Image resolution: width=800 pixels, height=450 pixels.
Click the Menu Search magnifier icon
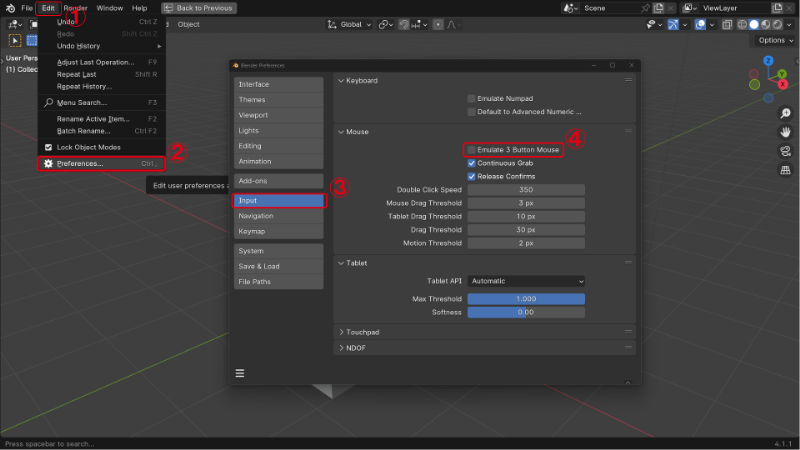point(48,102)
